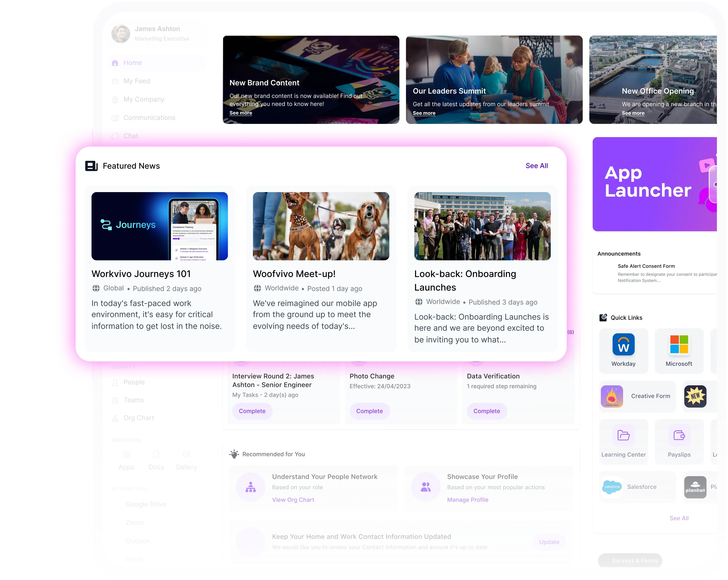Image resolution: width=728 pixels, height=580 pixels.
Task: Select the Home sidebar item
Action: tap(132, 63)
